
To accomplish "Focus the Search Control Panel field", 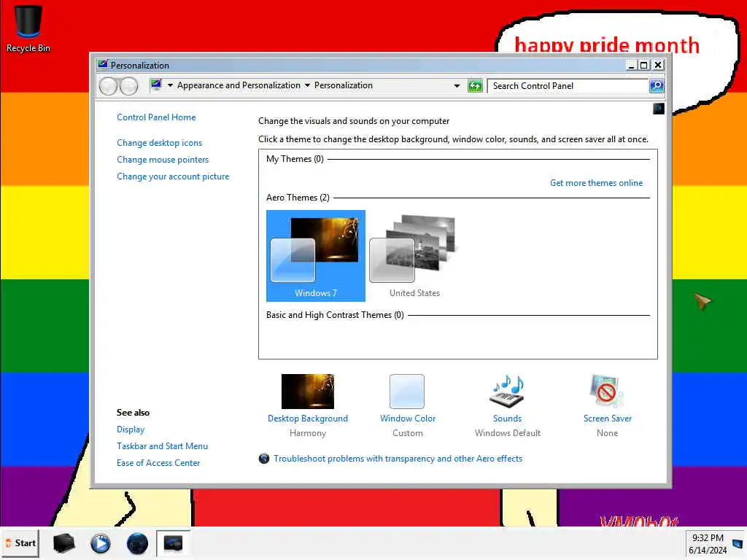I will (x=568, y=86).
